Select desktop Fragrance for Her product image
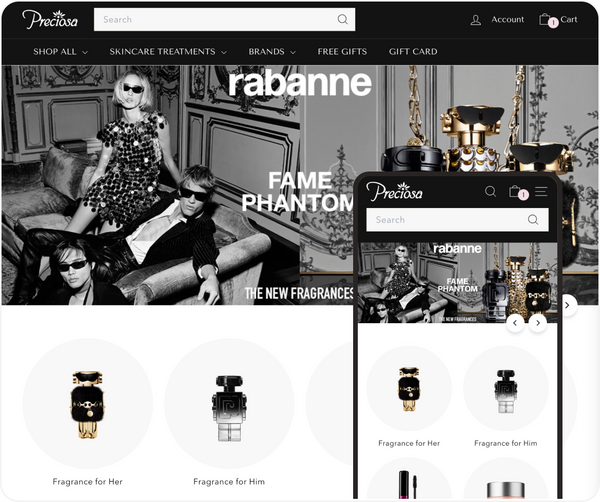 click(87, 403)
